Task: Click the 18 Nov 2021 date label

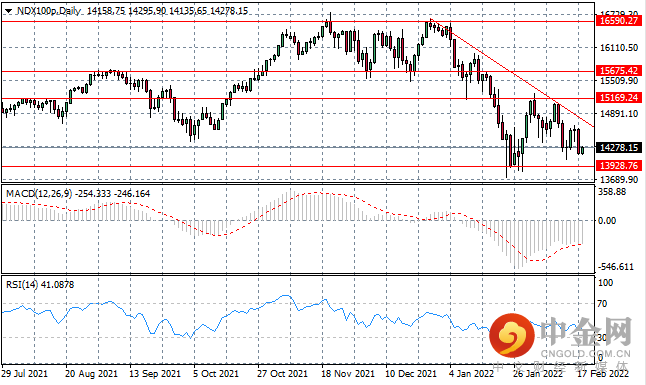Action: [x=348, y=374]
